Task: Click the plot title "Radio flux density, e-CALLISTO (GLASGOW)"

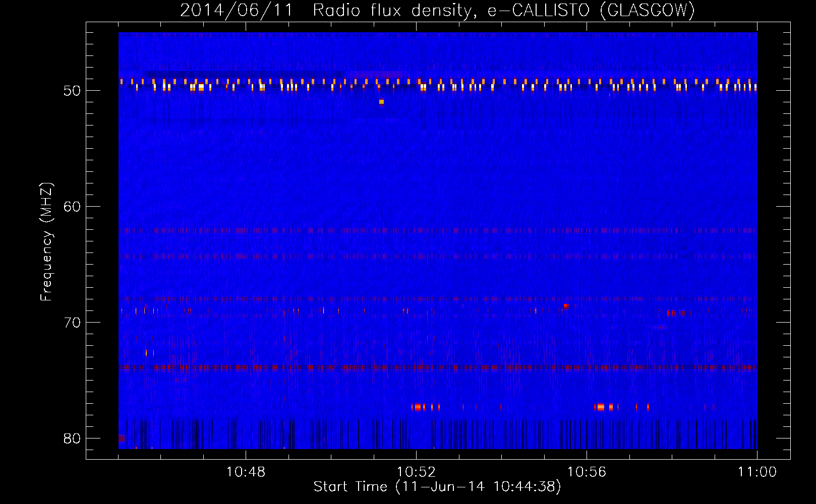Action: (504, 10)
